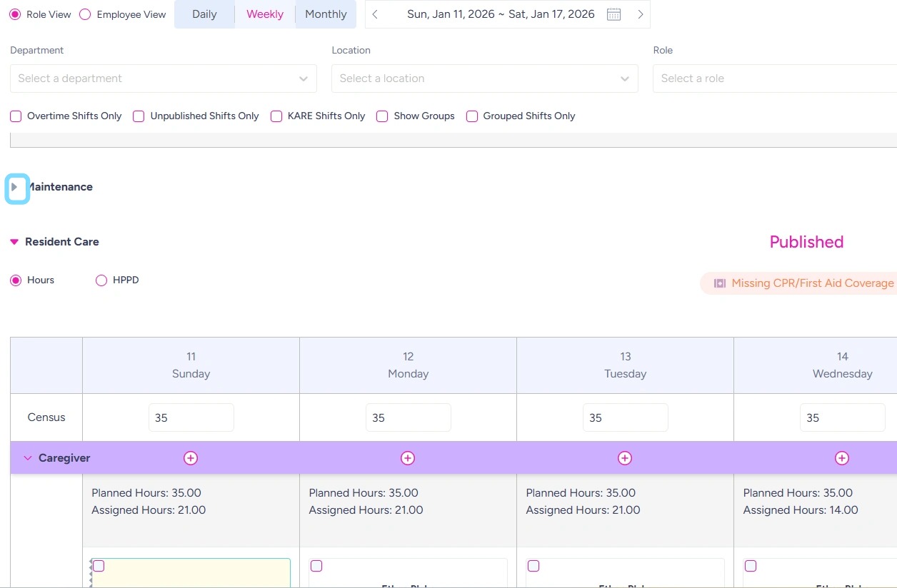Select the Employee View radio button

point(85,14)
